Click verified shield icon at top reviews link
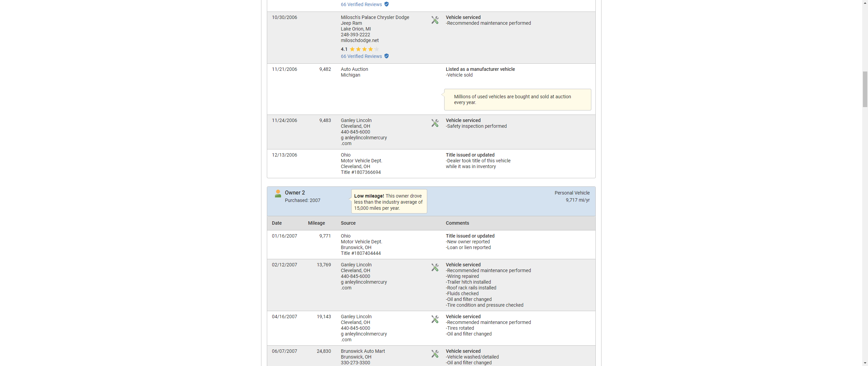The width and height of the screenshot is (868, 366). coord(387,4)
